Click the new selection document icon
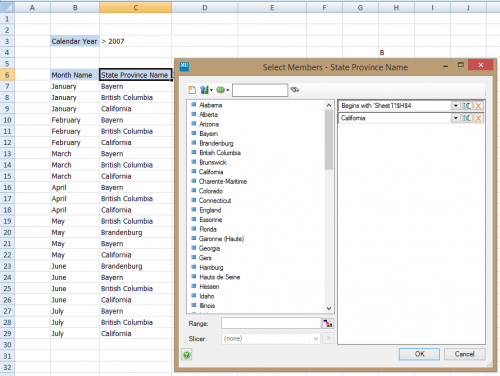The width and height of the screenshot is (500, 376). [x=192, y=90]
